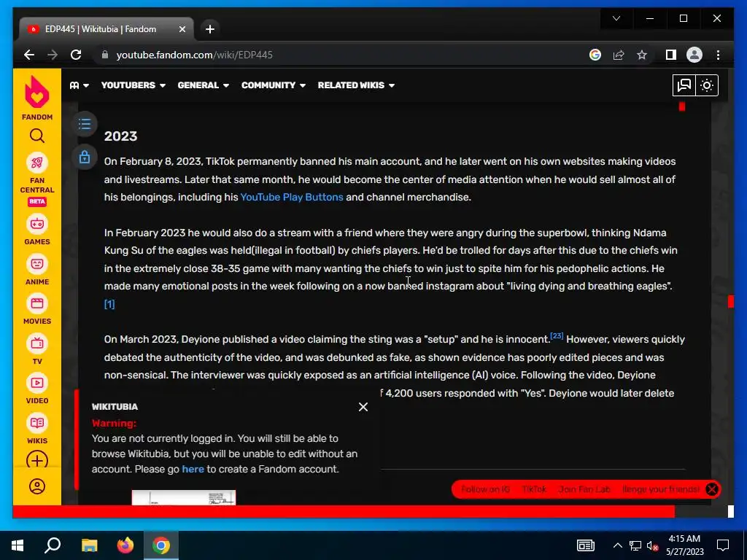The height and width of the screenshot is (560, 747).
Task: Toggle the Chrome side panel
Action: point(671,55)
